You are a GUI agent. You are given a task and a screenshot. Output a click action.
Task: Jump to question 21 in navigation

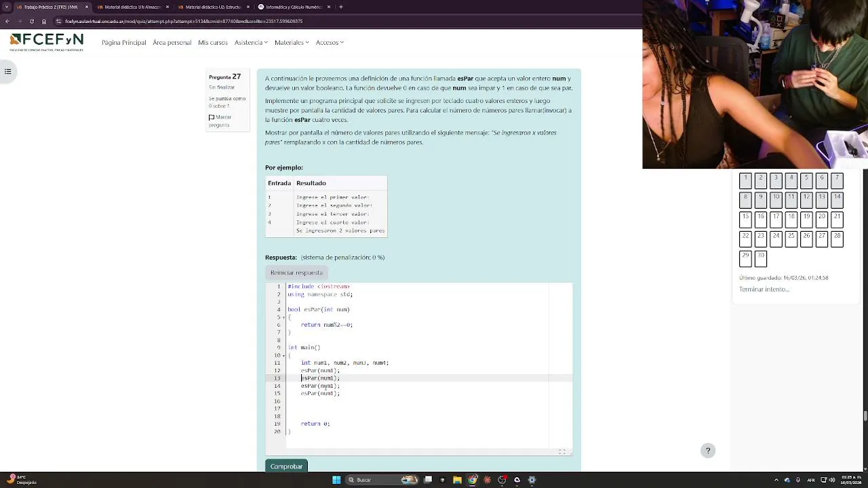[837, 220]
